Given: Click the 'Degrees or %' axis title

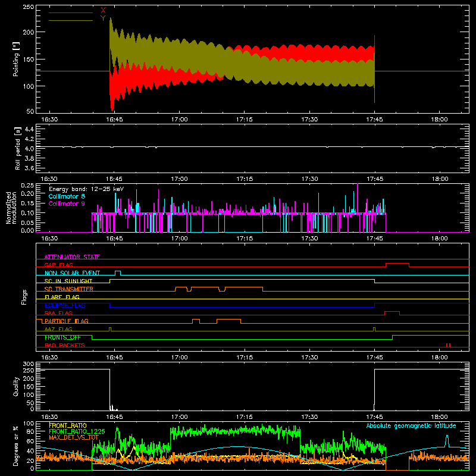Looking at the screenshot, I should 16,446.
